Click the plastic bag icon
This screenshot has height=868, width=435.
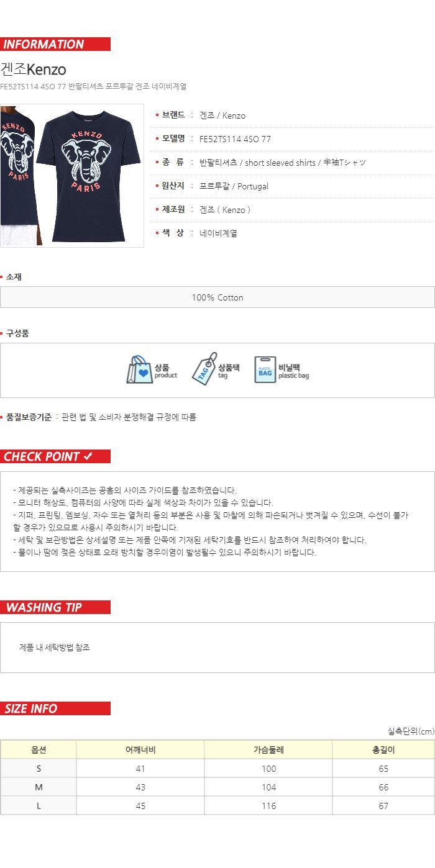[265, 370]
